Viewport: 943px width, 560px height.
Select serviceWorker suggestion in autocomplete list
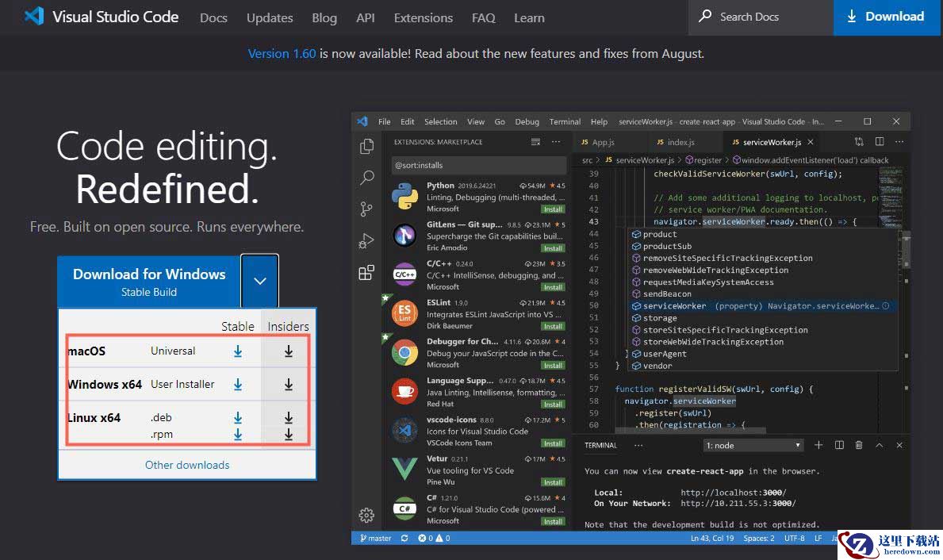763,306
